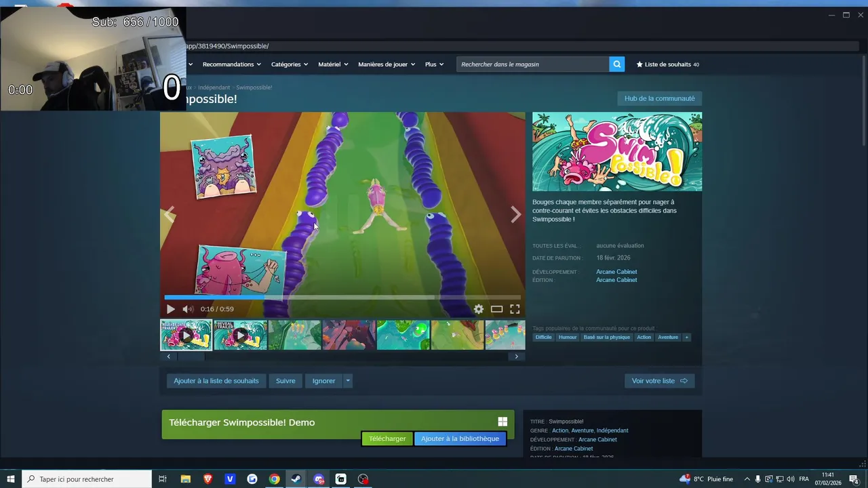Click the store search magnifier button
Viewport: 868px width, 488px height.
616,64
